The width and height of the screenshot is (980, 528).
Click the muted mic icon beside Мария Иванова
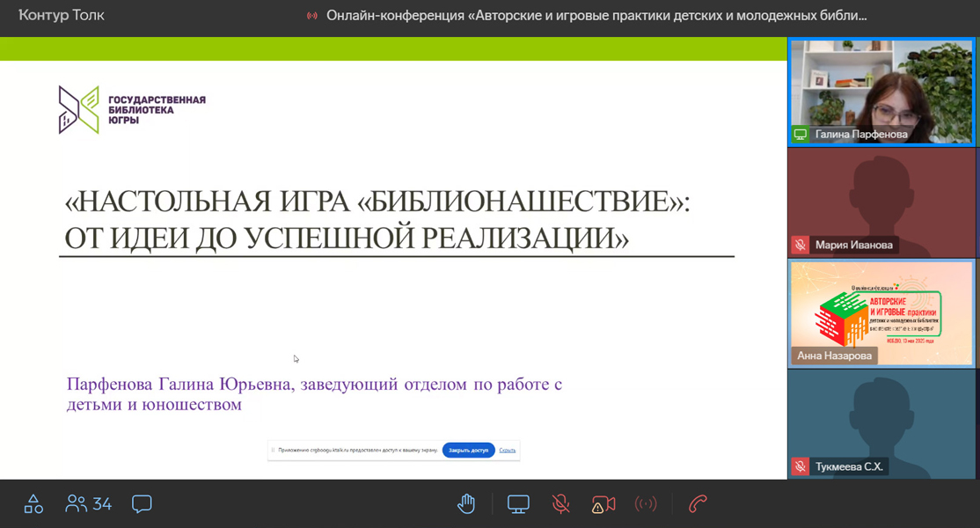click(801, 246)
